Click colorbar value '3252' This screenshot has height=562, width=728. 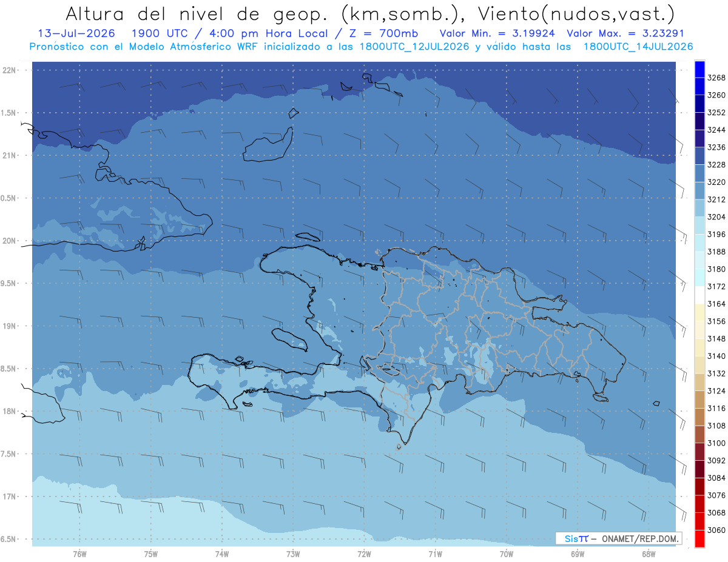(716, 112)
